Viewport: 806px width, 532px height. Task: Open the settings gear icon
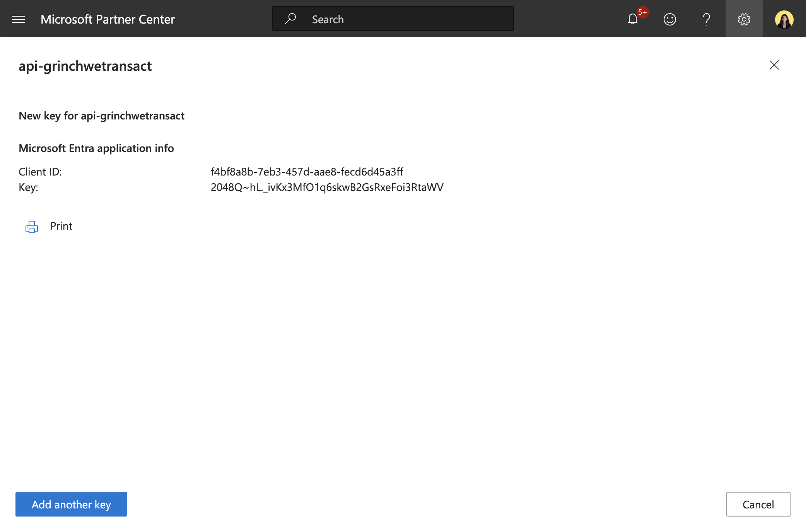[744, 19]
